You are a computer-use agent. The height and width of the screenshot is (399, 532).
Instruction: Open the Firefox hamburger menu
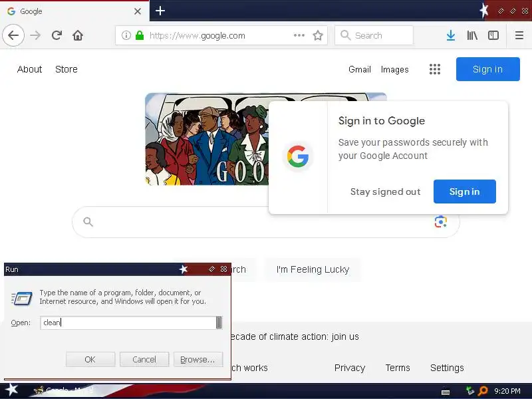coord(519,35)
